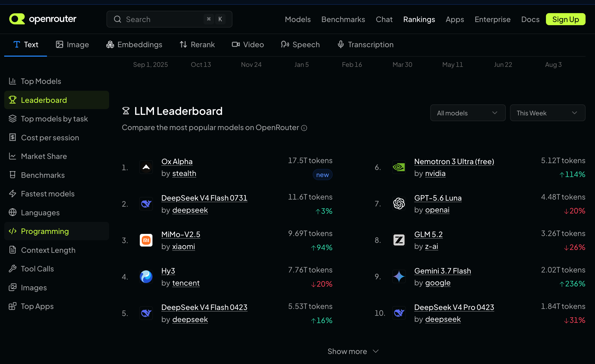Click the info icon beside the subtitle

pos(304,128)
